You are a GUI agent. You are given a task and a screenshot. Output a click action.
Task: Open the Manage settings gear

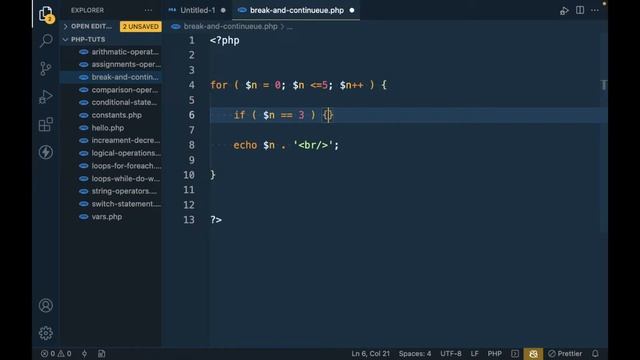coord(46,333)
